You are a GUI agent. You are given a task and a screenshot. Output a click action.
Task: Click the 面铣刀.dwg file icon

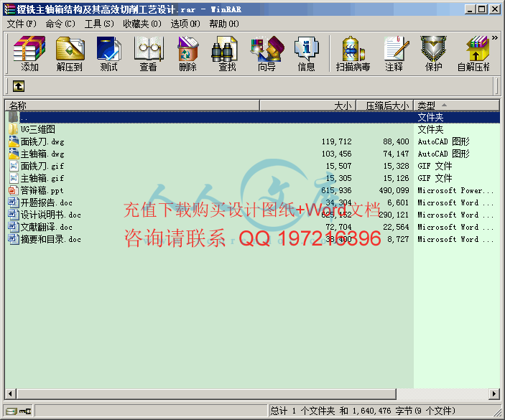pos(13,141)
